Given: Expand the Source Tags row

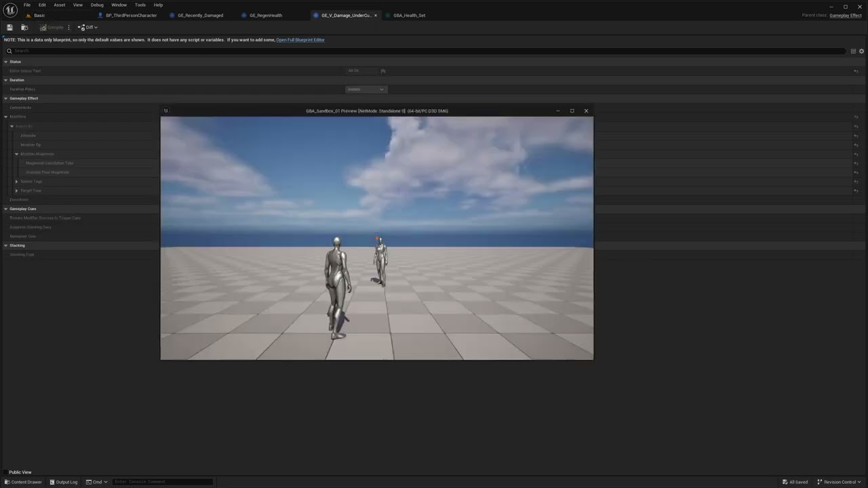Looking at the screenshot, I should tap(17, 181).
